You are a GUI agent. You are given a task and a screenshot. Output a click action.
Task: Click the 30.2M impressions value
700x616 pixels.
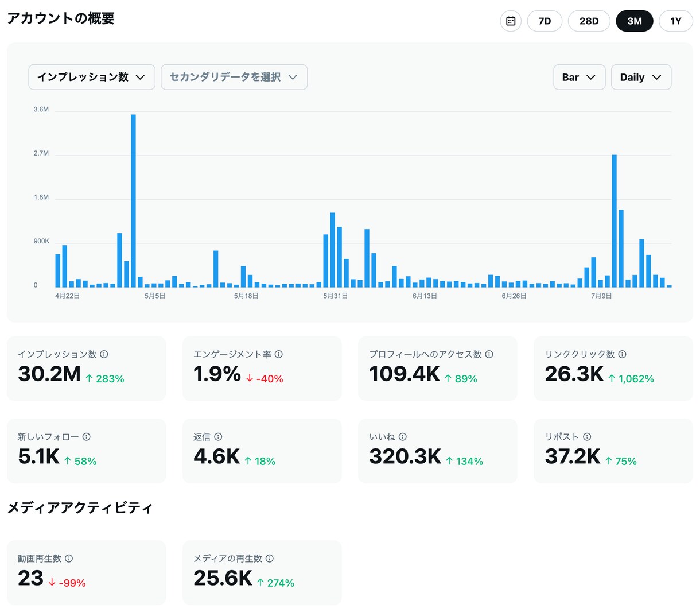(x=49, y=374)
